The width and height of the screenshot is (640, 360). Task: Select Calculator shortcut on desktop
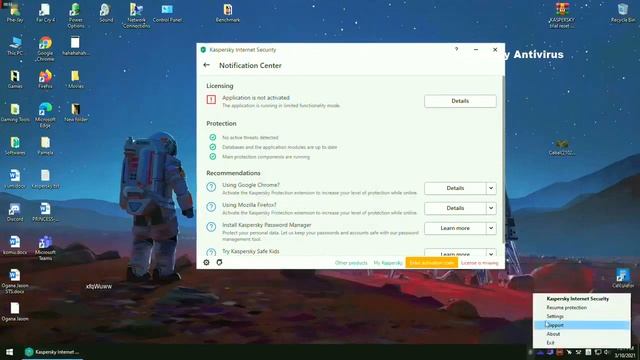[623, 278]
